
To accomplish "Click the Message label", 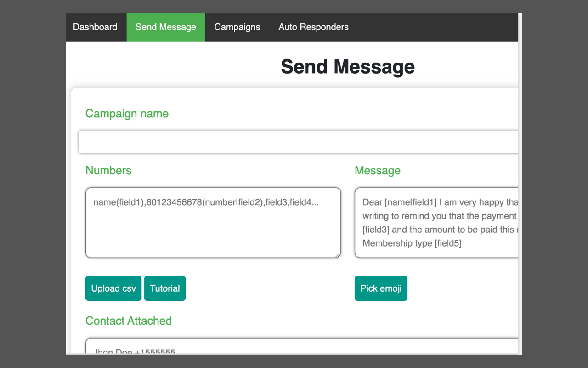I will 378,171.
